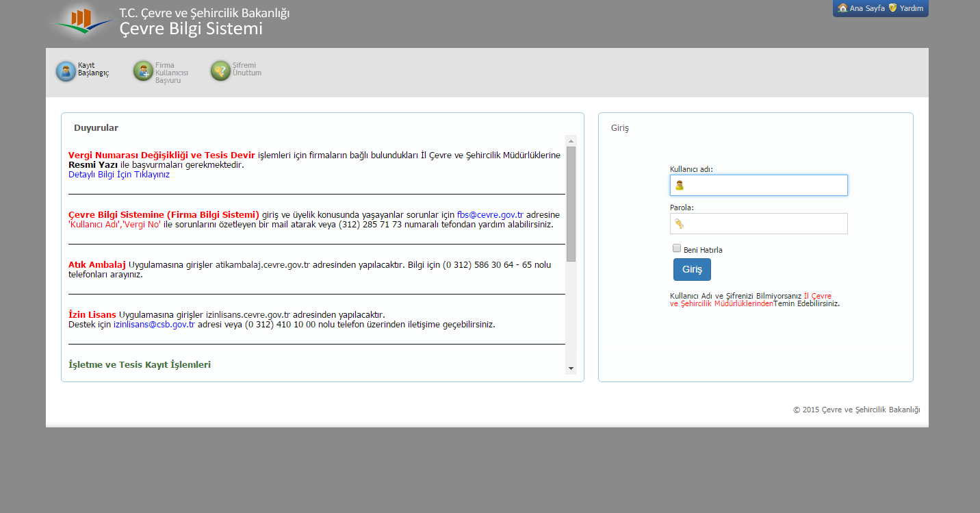Click the Firma Kullanıcısı Başvuru icon
This screenshot has width=980, height=513.
(x=143, y=71)
